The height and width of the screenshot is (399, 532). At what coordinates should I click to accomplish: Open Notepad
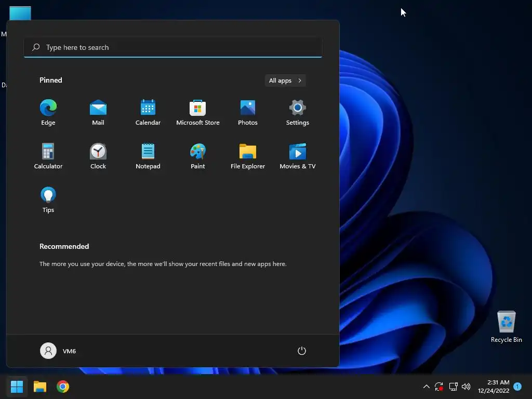point(148,156)
